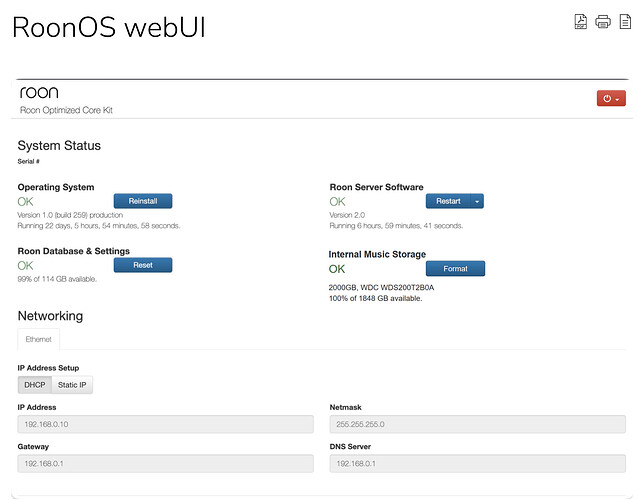Click 'Version 2.0' under Roon Server Software
The width and height of the screenshot is (641, 500).
point(347,215)
